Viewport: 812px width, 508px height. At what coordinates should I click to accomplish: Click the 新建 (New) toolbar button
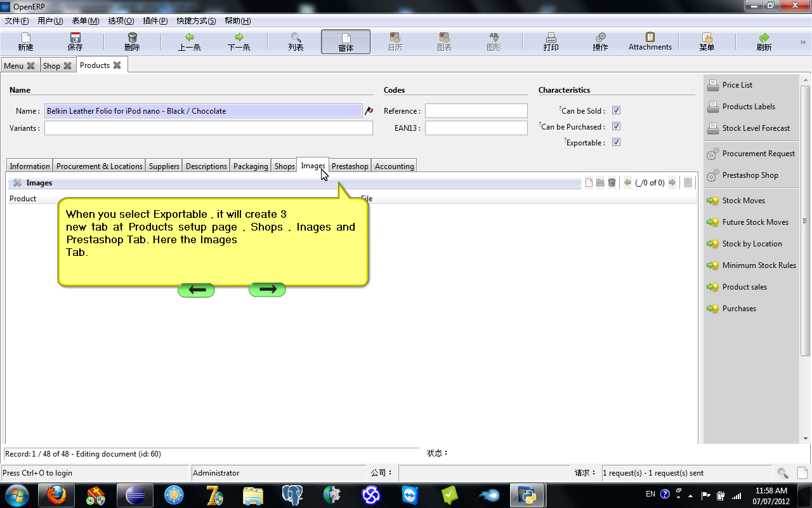click(x=25, y=42)
